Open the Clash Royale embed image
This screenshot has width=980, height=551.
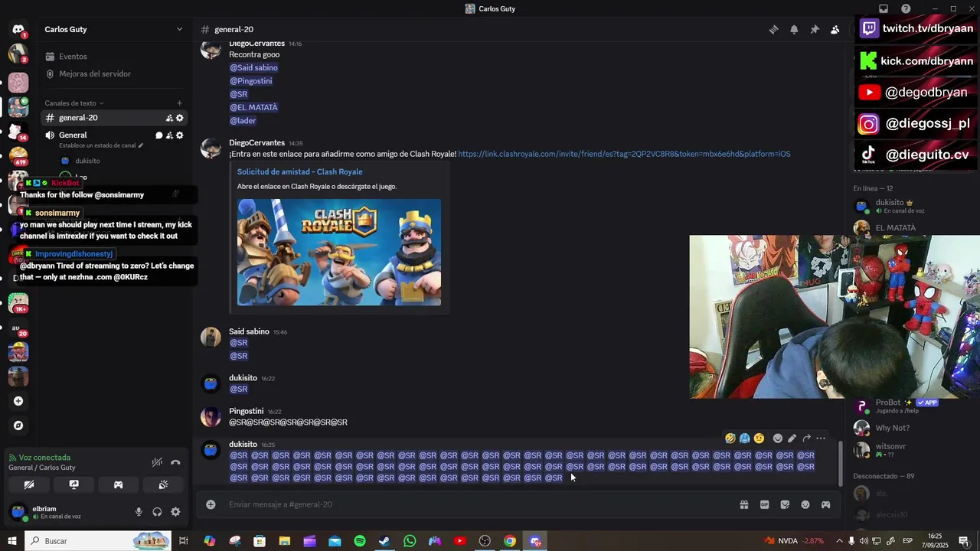(x=339, y=253)
